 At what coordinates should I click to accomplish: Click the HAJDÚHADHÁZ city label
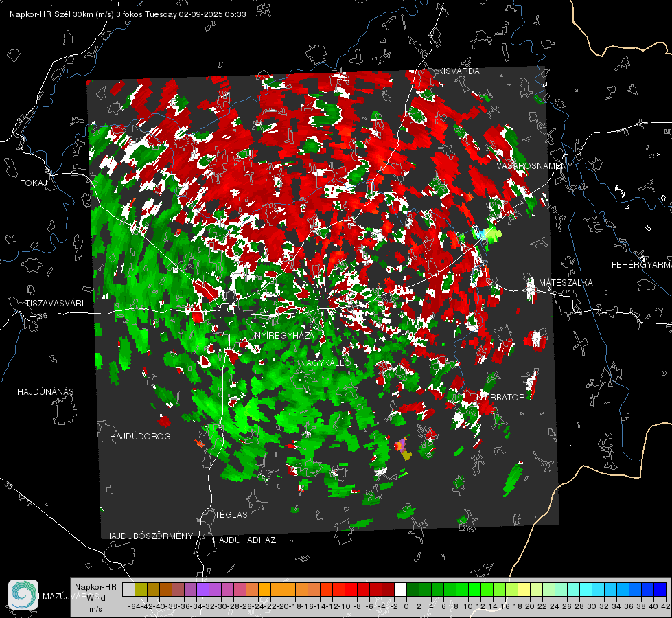point(244,540)
